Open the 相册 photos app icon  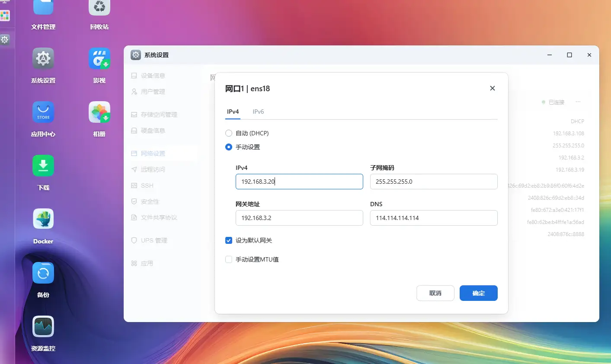pyautogui.click(x=99, y=112)
